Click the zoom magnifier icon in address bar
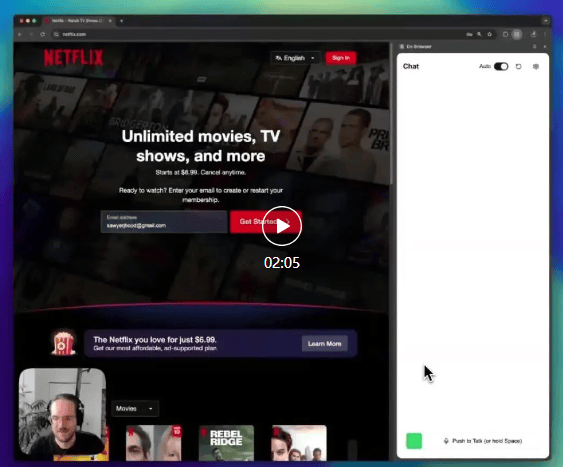The height and width of the screenshot is (467, 563). pyautogui.click(x=479, y=34)
